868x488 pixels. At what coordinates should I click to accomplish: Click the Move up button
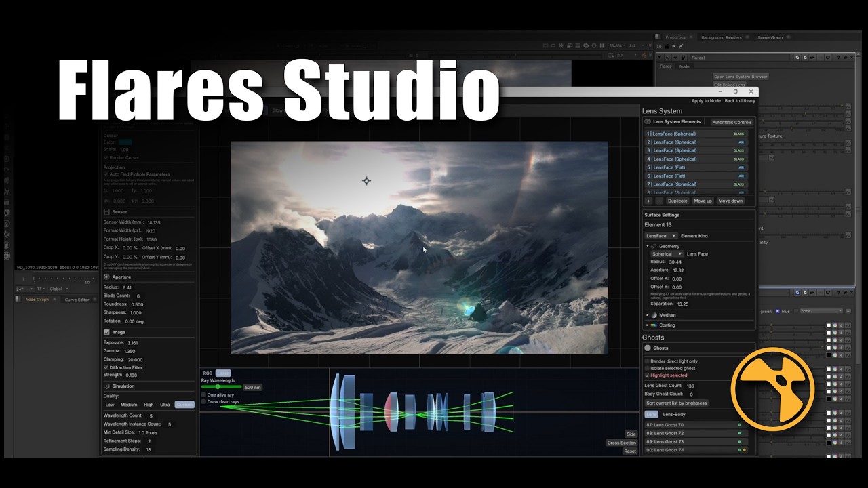(x=703, y=201)
